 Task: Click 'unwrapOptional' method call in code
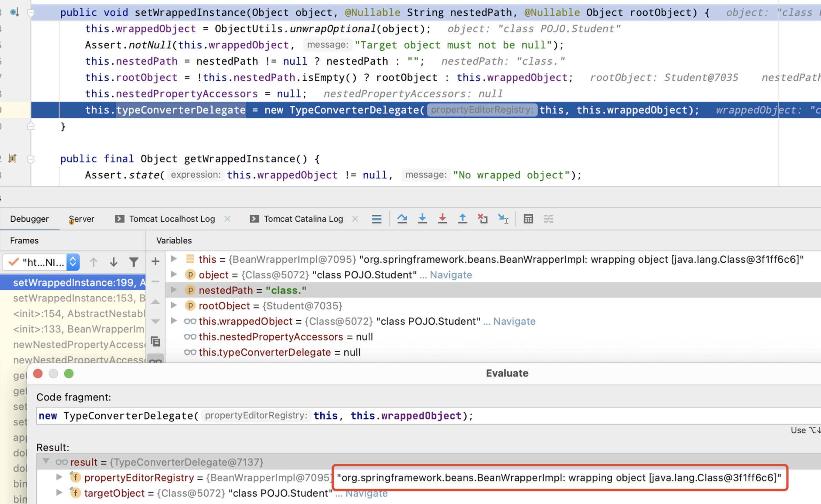pos(333,29)
